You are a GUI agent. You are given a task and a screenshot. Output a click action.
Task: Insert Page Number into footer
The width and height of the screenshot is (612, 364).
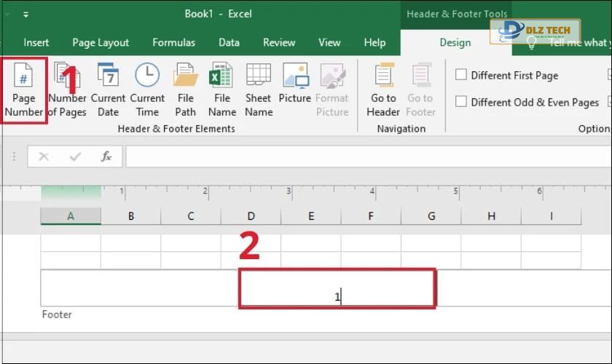(x=23, y=90)
